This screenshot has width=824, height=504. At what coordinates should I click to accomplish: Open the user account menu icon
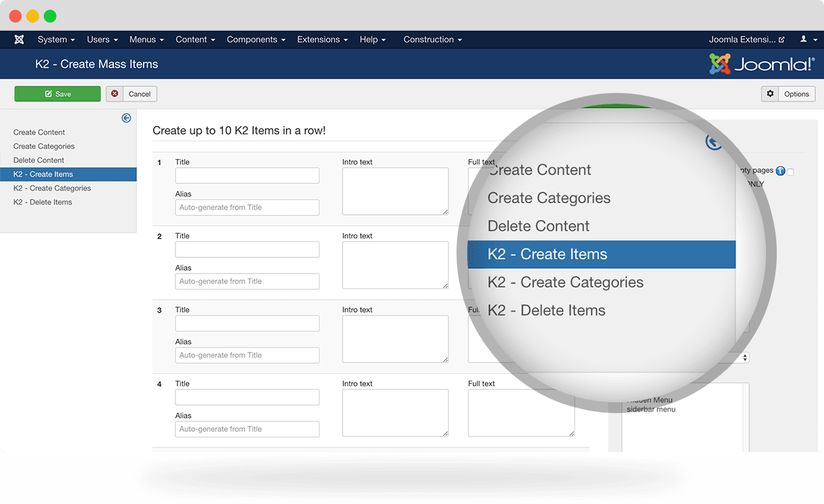pyautogui.click(x=806, y=40)
